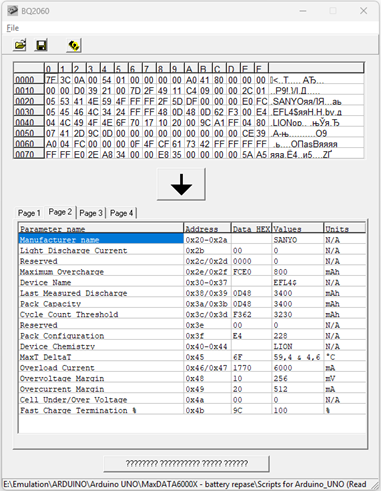Screen dimensions: 381x491
Task: Click hex row header 0000
Action: coord(29,80)
